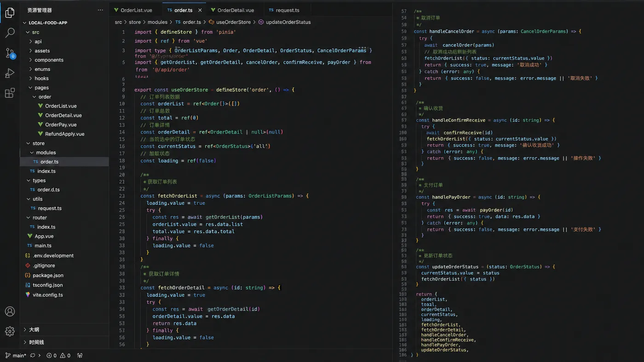Open OrderDetail.vue in the file tree
This screenshot has height=362, width=644.
tap(64, 115)
